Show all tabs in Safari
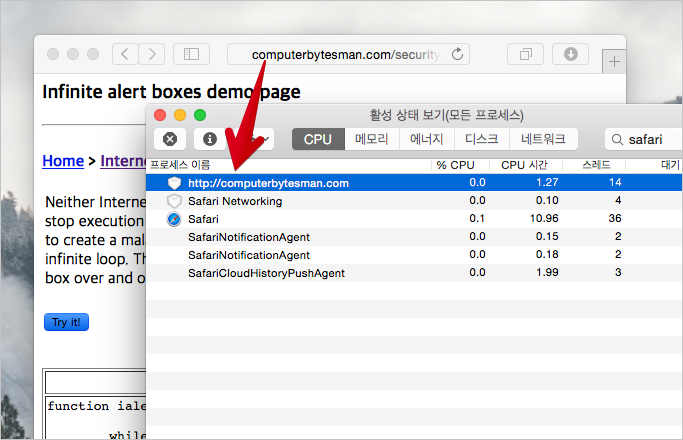 tap(525, 54)
